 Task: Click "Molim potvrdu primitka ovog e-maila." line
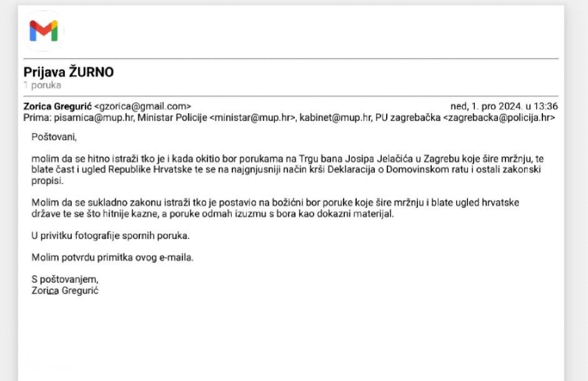[112, 258]
